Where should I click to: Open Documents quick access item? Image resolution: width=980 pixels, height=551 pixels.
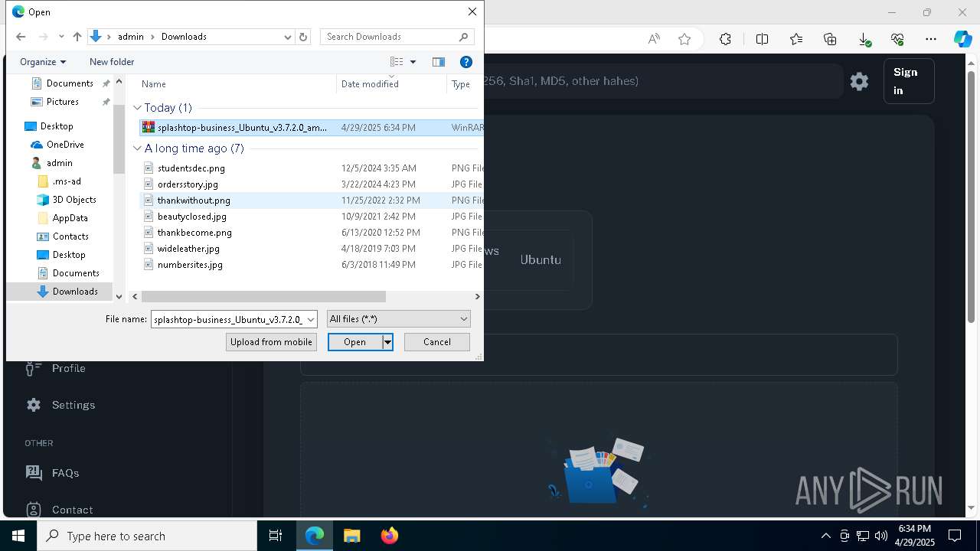click(x=70, y=83)
